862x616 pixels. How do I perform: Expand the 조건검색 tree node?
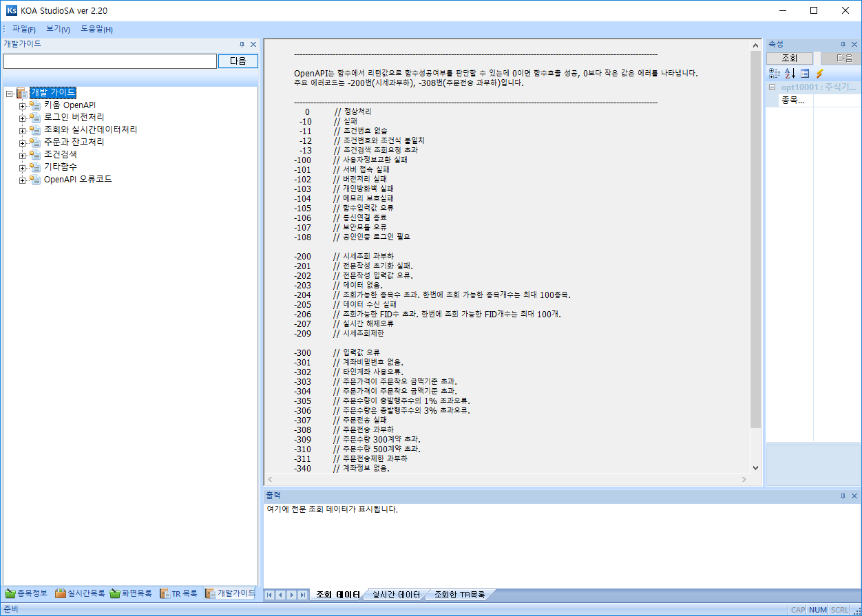pos(21,156)
